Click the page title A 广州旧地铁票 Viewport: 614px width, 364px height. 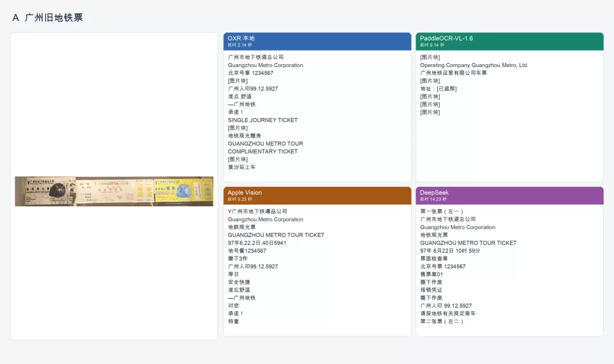(47, 18)
